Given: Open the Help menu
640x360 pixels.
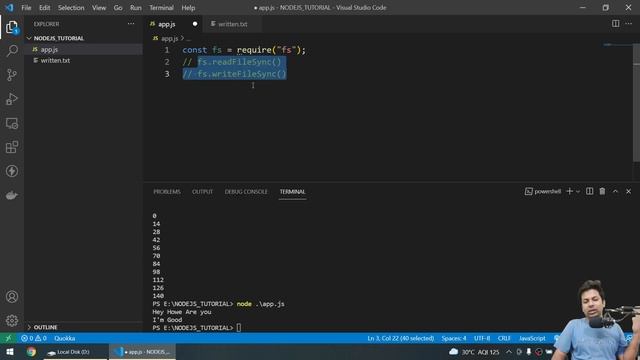Looking at the screenshot, I should [x=188, y=8].
